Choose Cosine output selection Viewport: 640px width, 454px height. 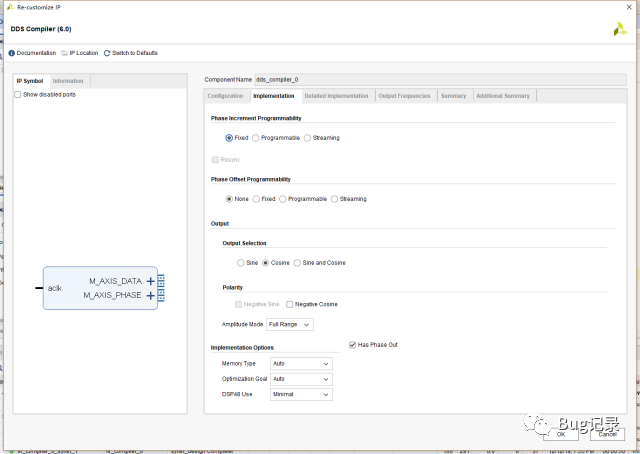click(x=265, y=263)
